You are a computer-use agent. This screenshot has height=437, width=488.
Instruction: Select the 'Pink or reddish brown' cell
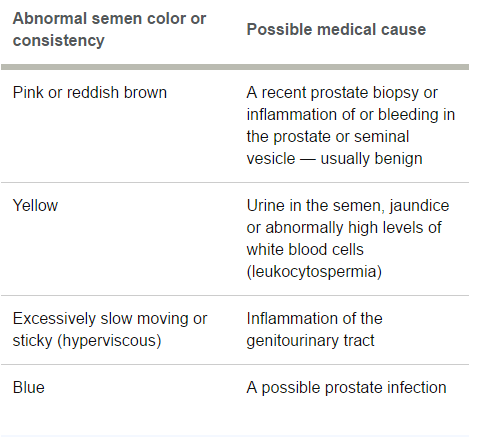90,92
